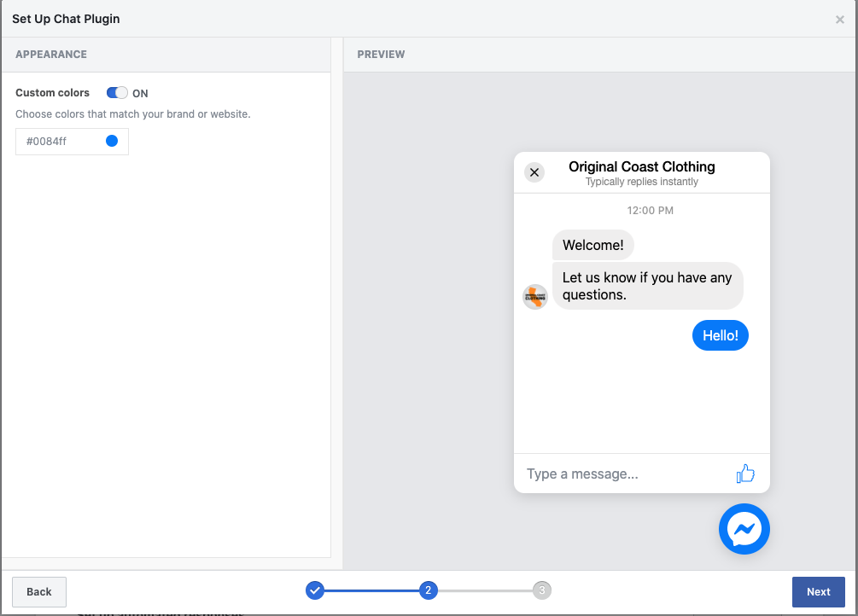Click the Custom colors label
This screenshot has width=858, height=616.
(53, 93)
